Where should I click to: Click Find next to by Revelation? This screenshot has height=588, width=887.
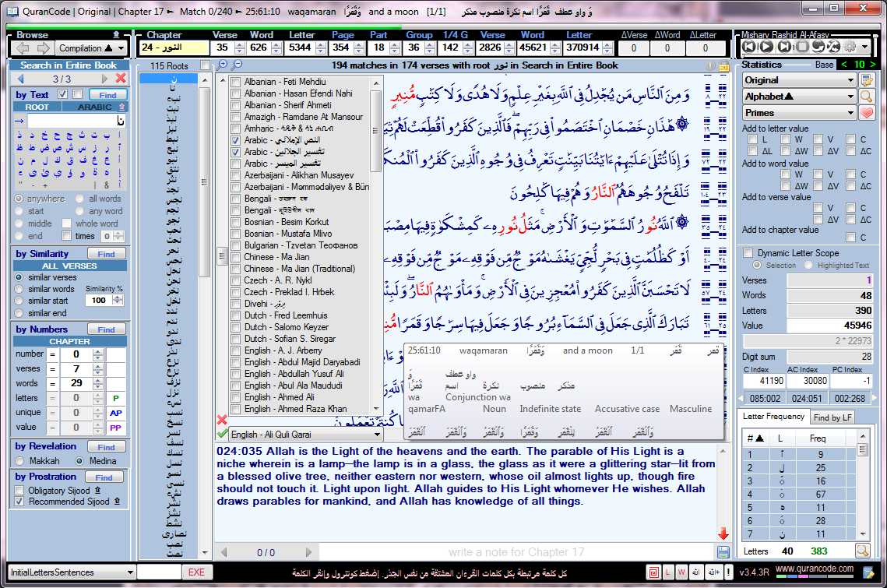[107, 447]
